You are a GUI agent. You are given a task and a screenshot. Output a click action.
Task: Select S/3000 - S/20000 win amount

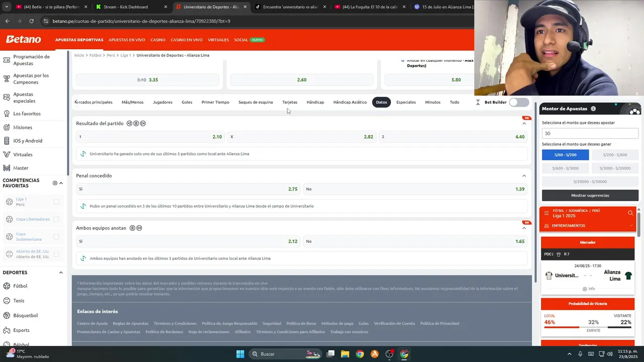tap(615, 168)
